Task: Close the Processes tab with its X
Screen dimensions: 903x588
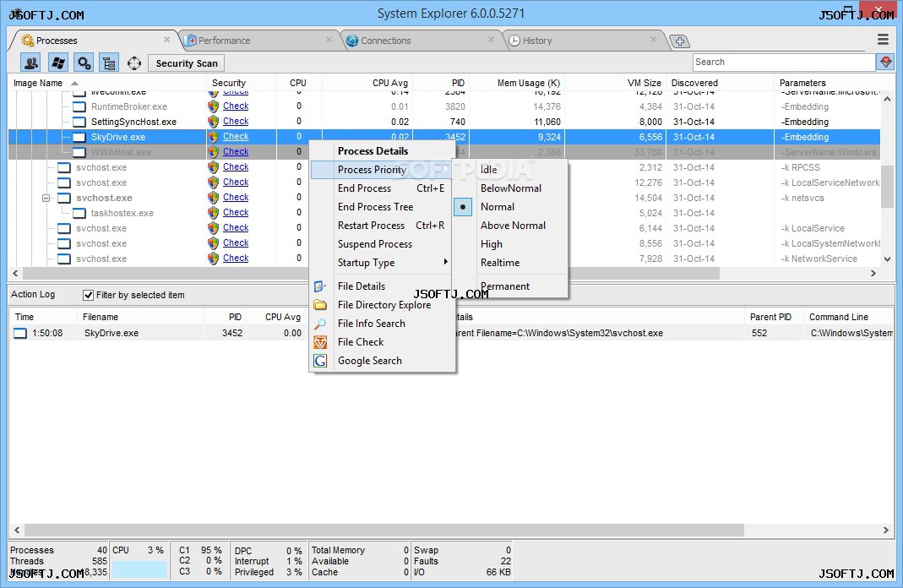Action: pos(166,40)
